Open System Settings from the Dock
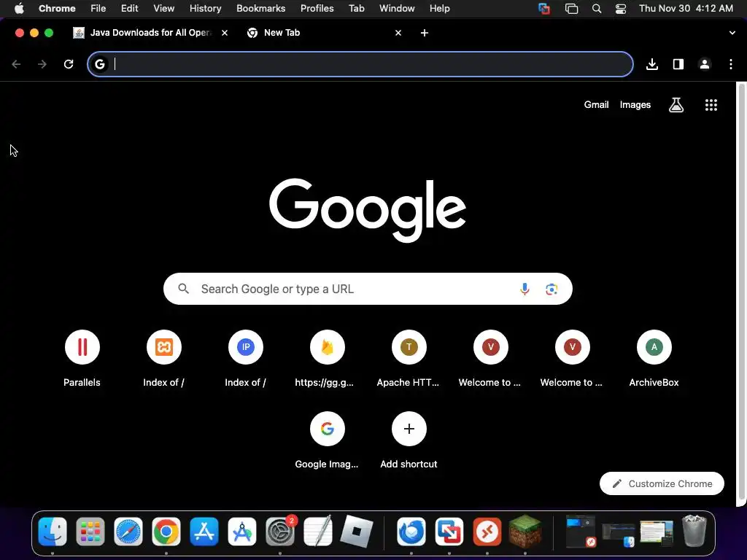 coord(280,532)
